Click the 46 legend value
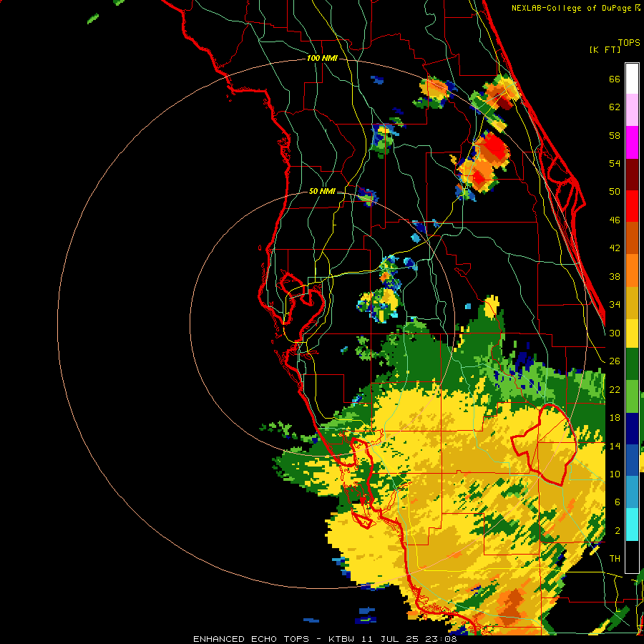Screen dimensions: 644x644 pos(615,220)
